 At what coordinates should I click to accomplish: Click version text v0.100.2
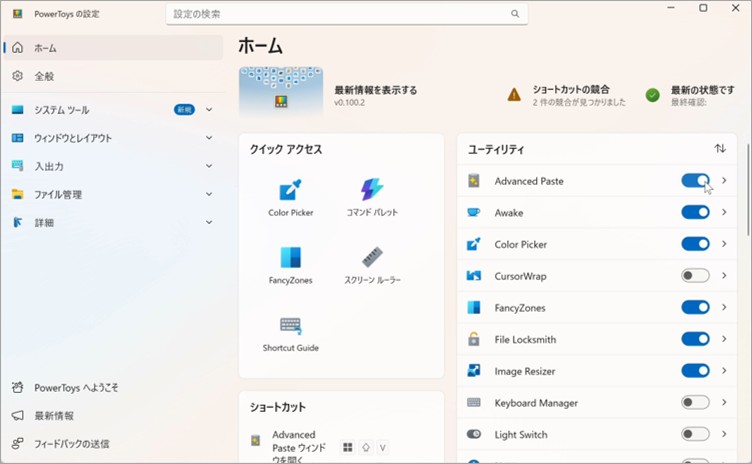(349, 103)
